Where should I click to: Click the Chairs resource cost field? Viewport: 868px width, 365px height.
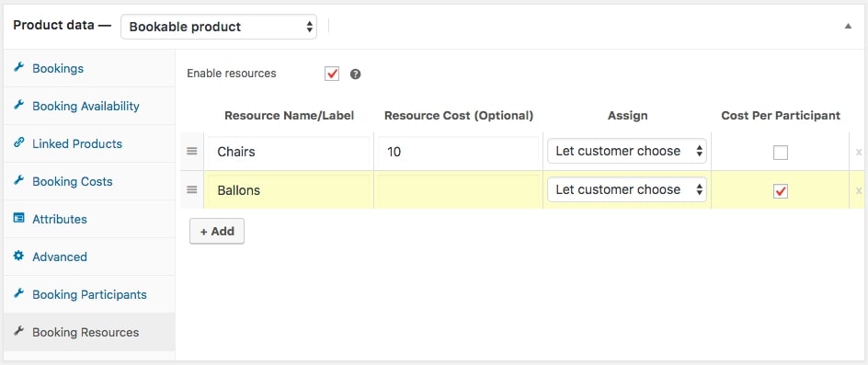pos(458,151)
